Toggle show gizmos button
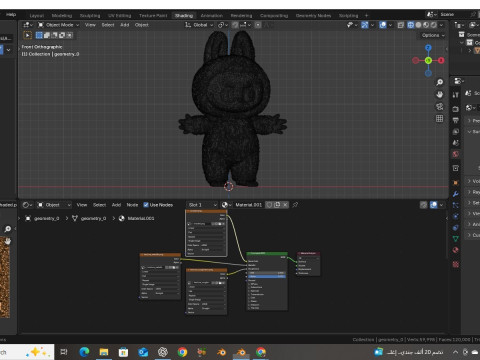This screenshot has width=480, height=360. click(365, 25)
